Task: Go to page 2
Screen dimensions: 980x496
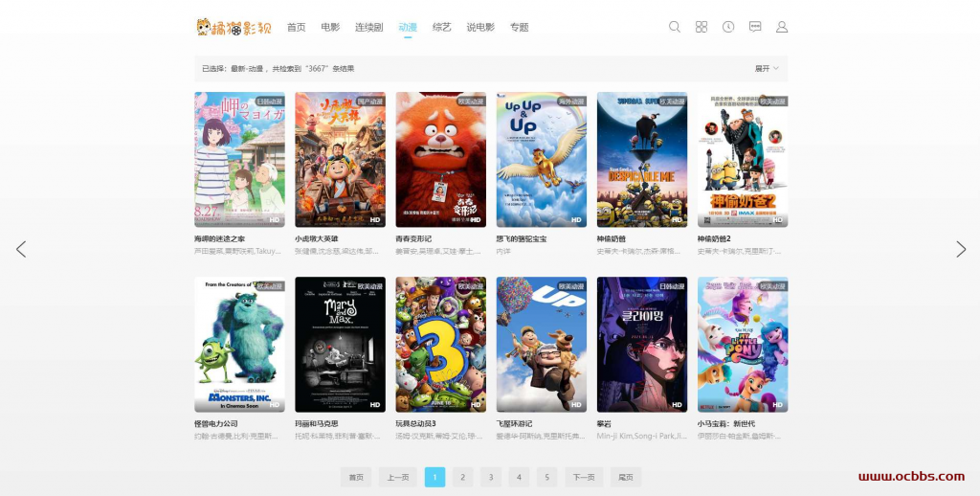Action: tap(462, 477)
